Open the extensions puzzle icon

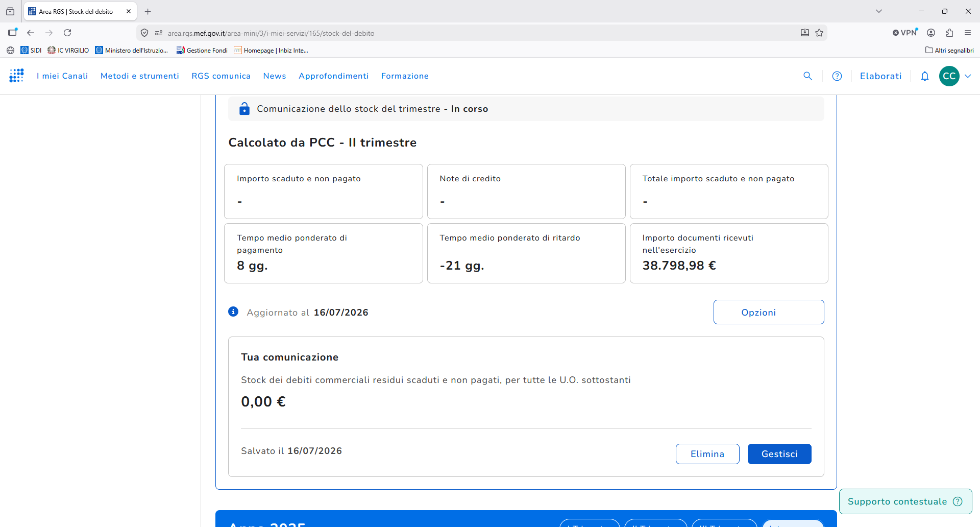click(x=949, y=33)
